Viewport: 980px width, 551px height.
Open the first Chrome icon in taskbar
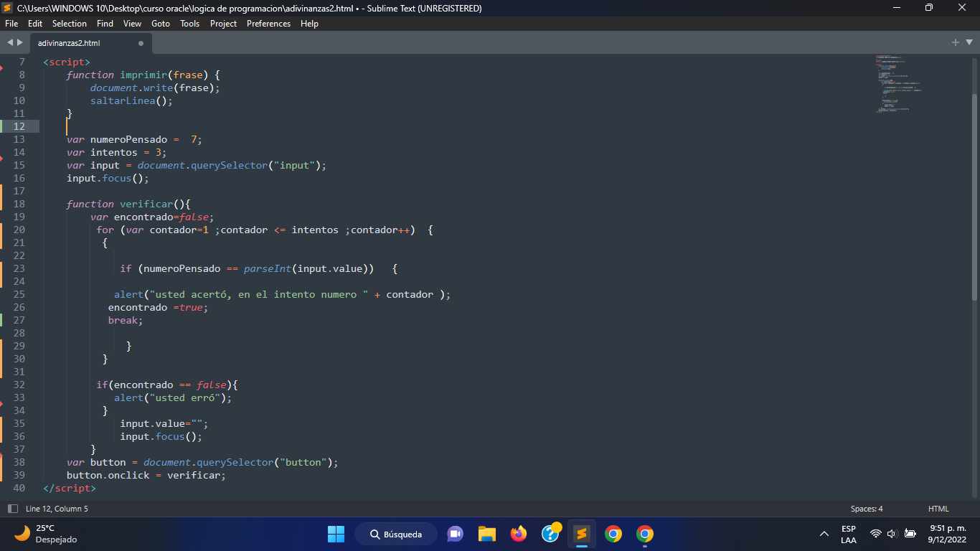point(613,534)
